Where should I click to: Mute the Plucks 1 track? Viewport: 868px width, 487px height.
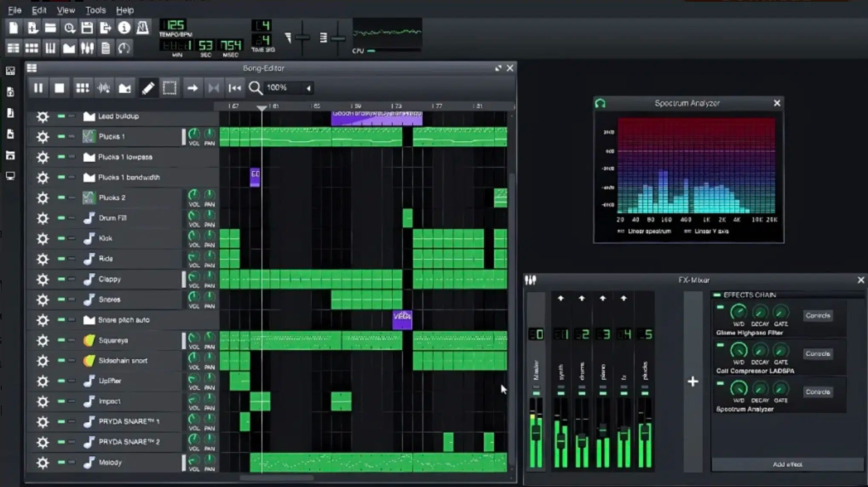61,137
